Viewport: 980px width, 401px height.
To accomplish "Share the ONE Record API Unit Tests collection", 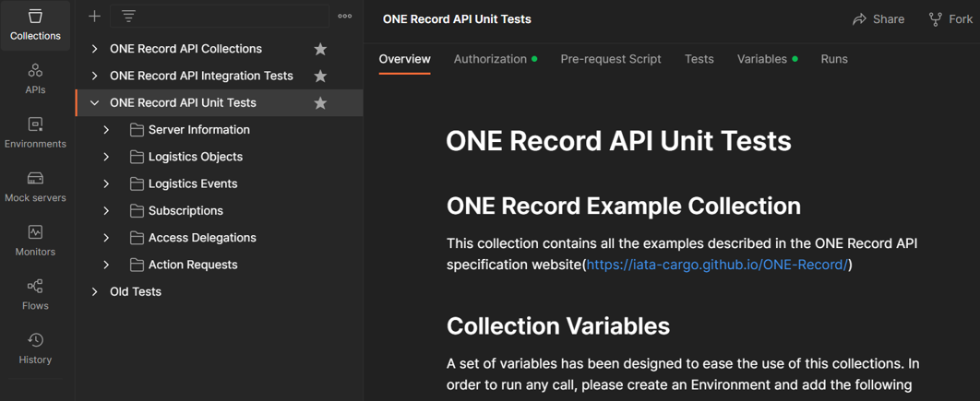I will click(x=878, y=19).
